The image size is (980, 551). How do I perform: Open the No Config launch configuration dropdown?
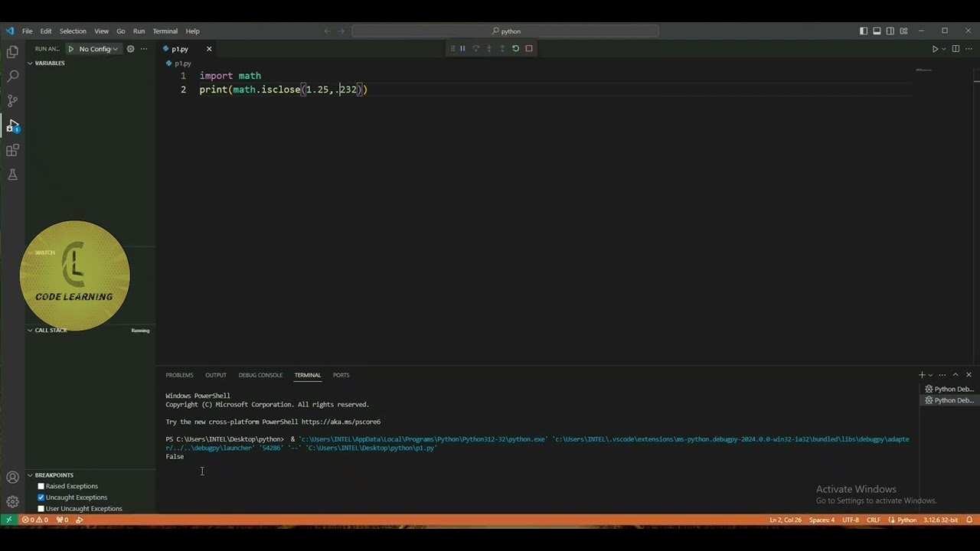(98, 49)
